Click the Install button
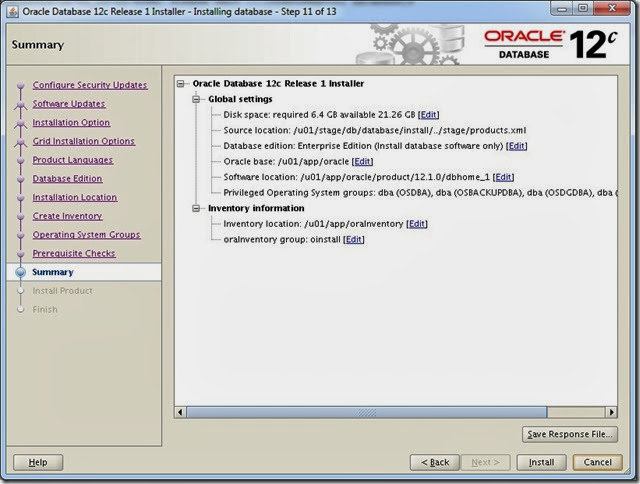Image resolution: width=640 pixels, height=484 pixels. 542,462
